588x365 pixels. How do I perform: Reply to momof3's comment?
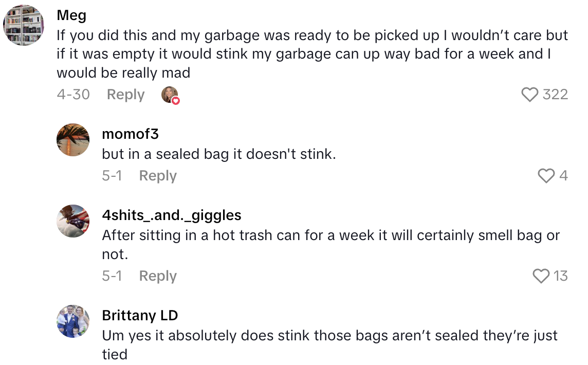coord(158,176)
